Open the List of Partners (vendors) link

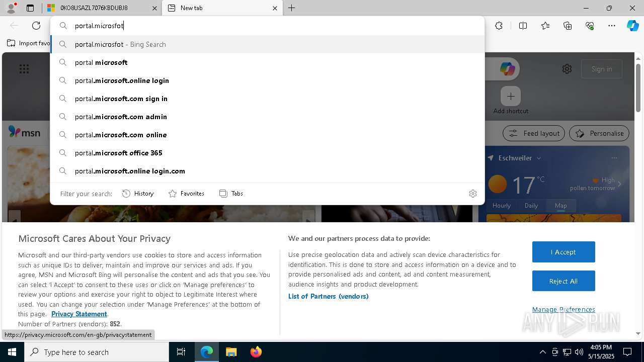click(329, 296)
